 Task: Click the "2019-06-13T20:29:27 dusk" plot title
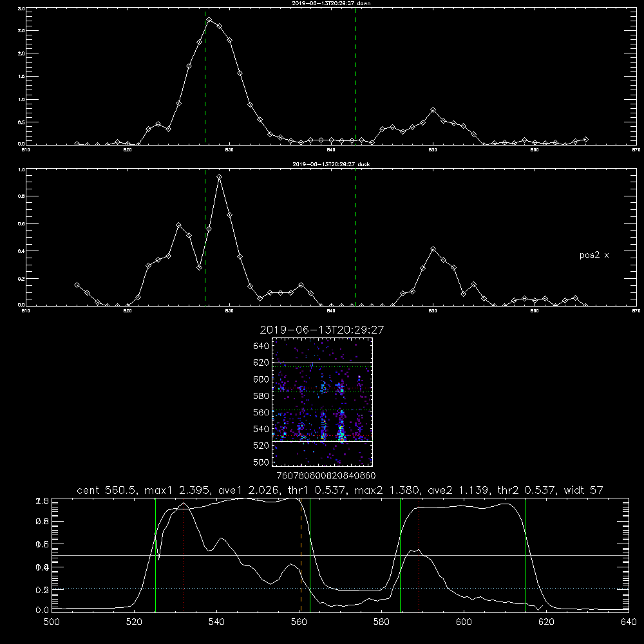[331, 164]
